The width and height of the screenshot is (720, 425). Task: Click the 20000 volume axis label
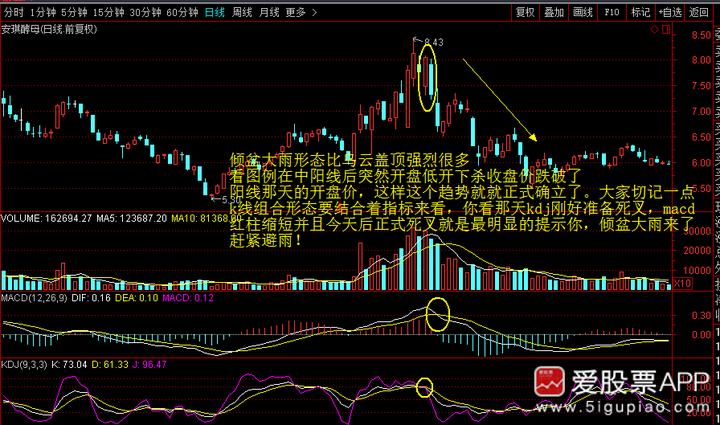point(697,251)
